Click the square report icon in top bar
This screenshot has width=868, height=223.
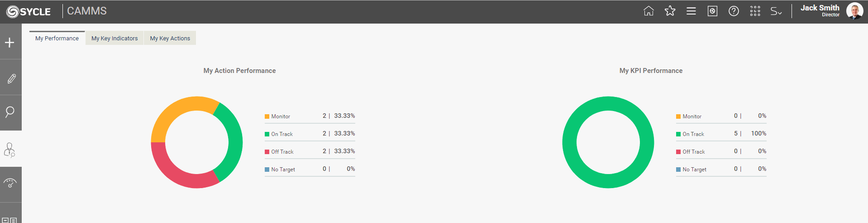click(x=712, y=11)
